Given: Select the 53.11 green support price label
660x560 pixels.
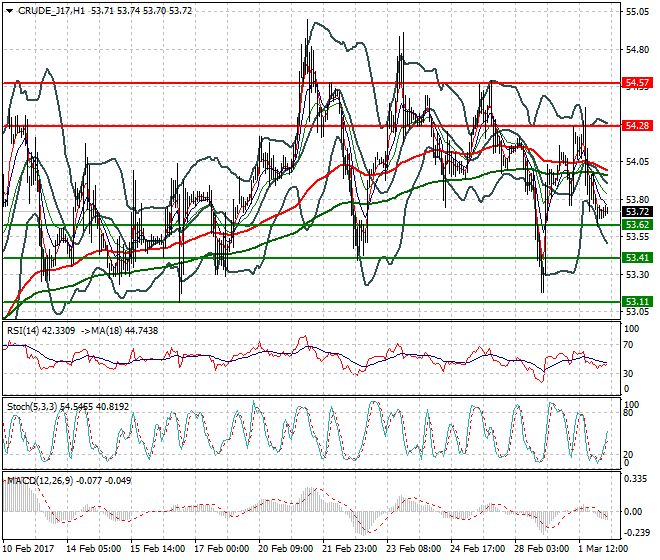Looking at the screenshot, I should (638, 301).
